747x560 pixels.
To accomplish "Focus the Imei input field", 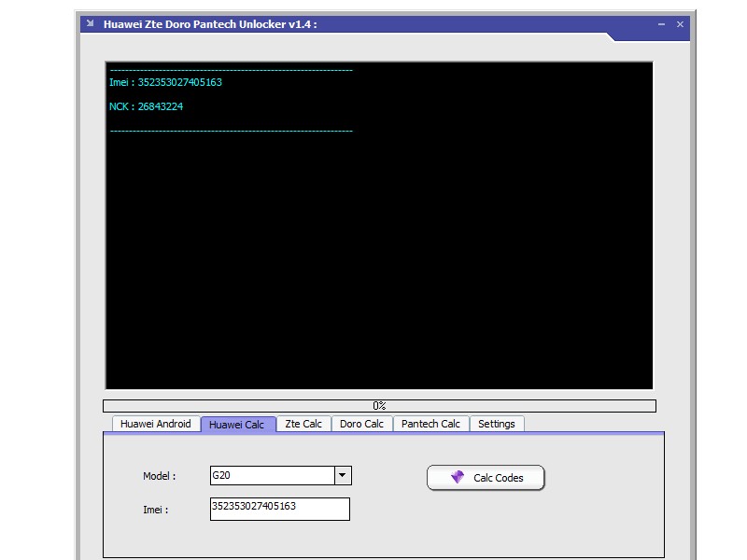I will click(x=279, y=509).
